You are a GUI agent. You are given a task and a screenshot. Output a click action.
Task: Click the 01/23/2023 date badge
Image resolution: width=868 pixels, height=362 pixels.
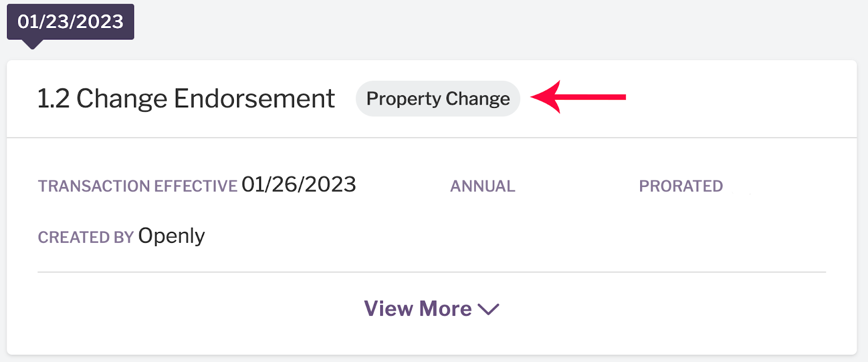point(71,22)
